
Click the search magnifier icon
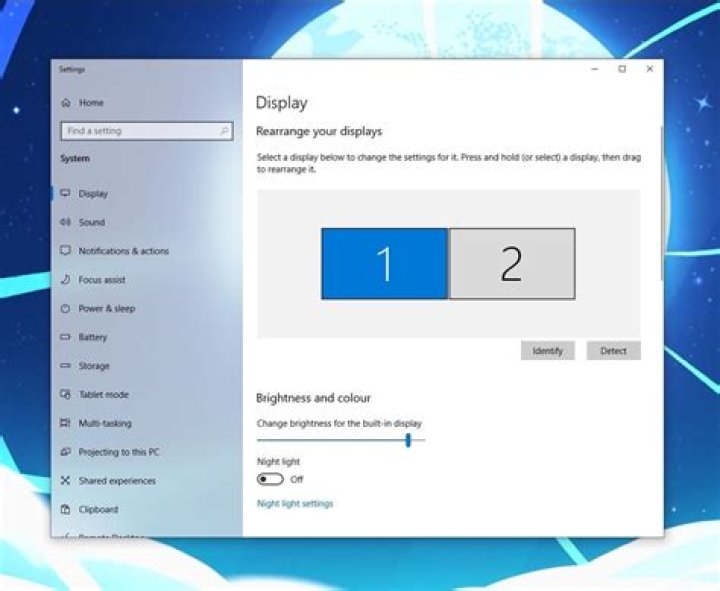pyautogui.click(x=224, y=131)
